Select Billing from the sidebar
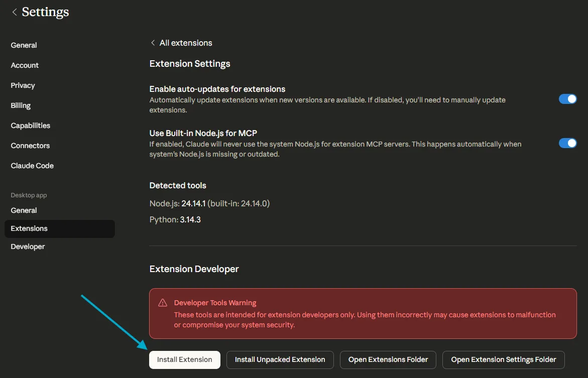 click(20, 105)
